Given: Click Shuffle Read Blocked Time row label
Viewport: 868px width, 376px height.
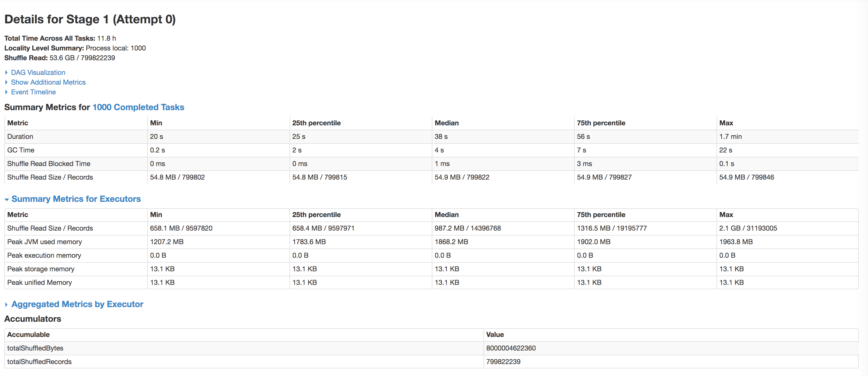Looking at the screenshot, I should 49,164.
